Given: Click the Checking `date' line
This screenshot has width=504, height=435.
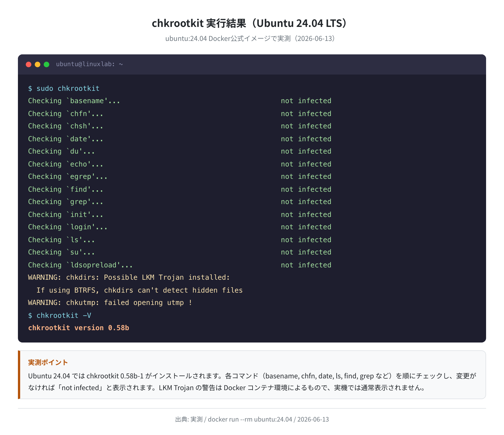Looking at the screenshot, I should [x=66, y=139].
